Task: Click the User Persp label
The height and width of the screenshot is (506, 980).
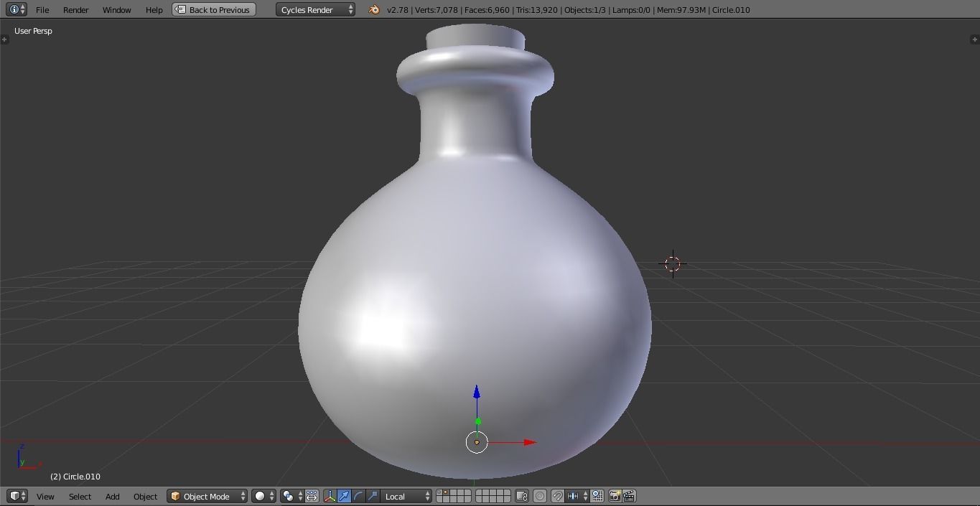Action: 33,31
